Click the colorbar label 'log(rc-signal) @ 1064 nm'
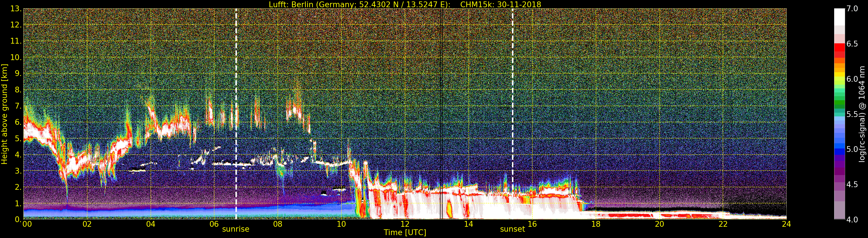The width and height of the screenshot is (868, 238). pos(862,114)
